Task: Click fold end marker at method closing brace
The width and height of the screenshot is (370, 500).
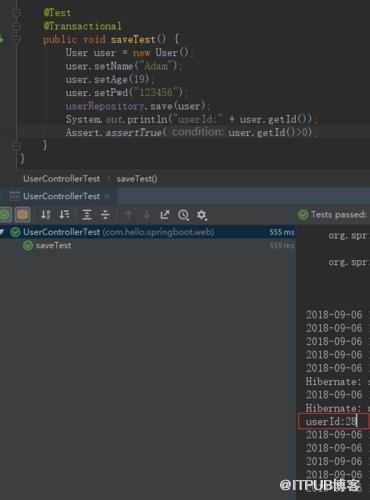Action: pyautogui.click(x=16, y=145)
